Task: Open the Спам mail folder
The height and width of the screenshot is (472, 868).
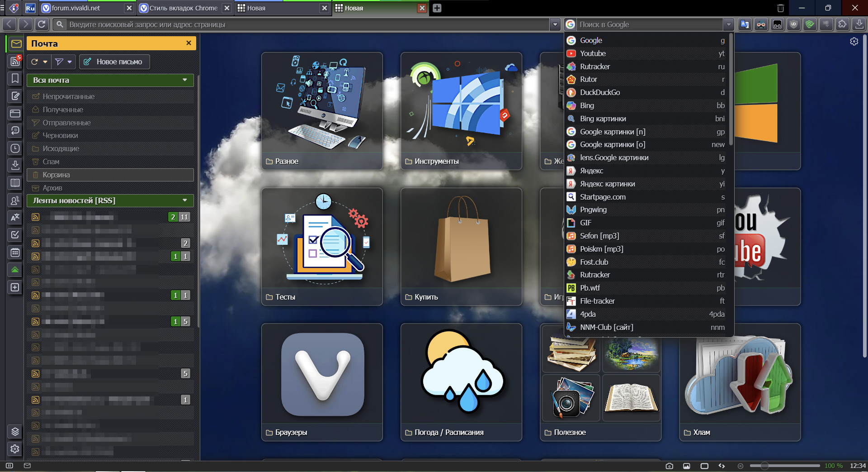Action: click(110, 162)
